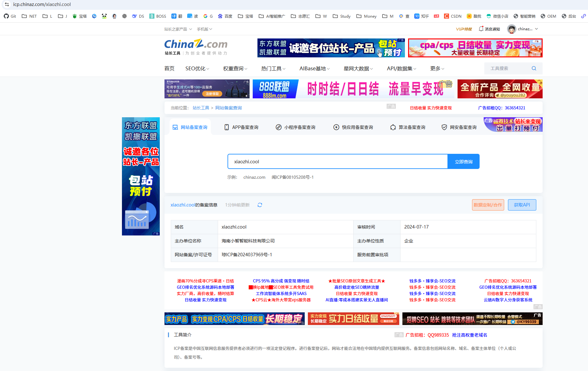Screen dimensions: 588x371
Task: Open the 查 search bookmark
Action: tap(404, 16)
